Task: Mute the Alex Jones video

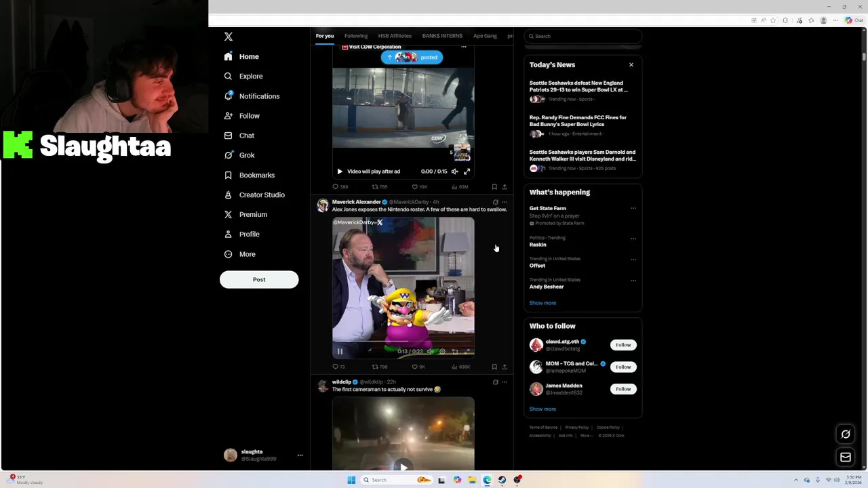Action: (430, 351)
